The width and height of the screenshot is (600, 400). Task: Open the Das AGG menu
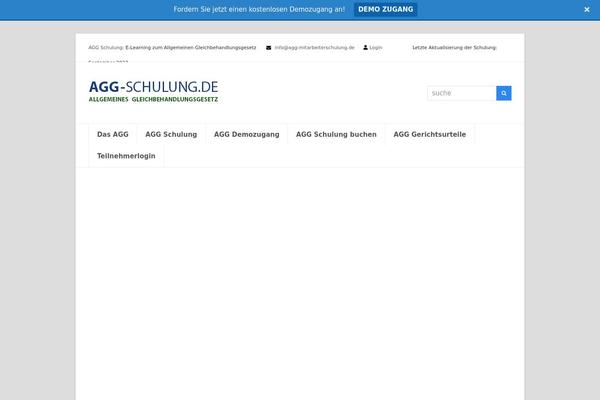click(112, 134)
